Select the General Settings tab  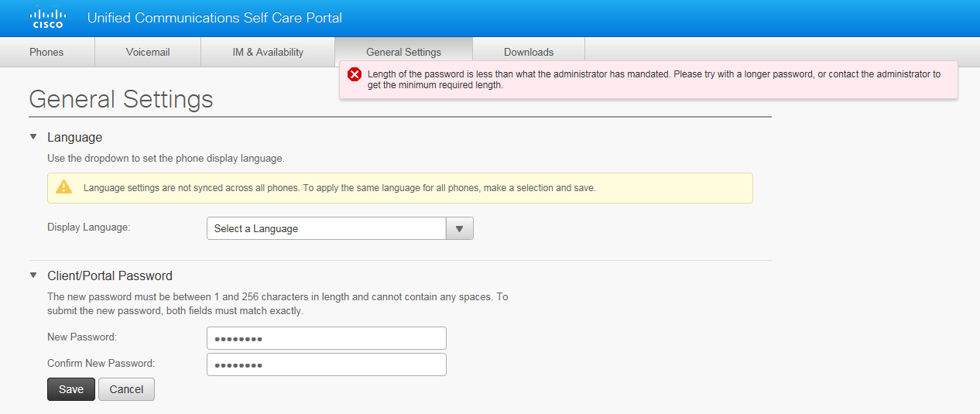point(403,53)
